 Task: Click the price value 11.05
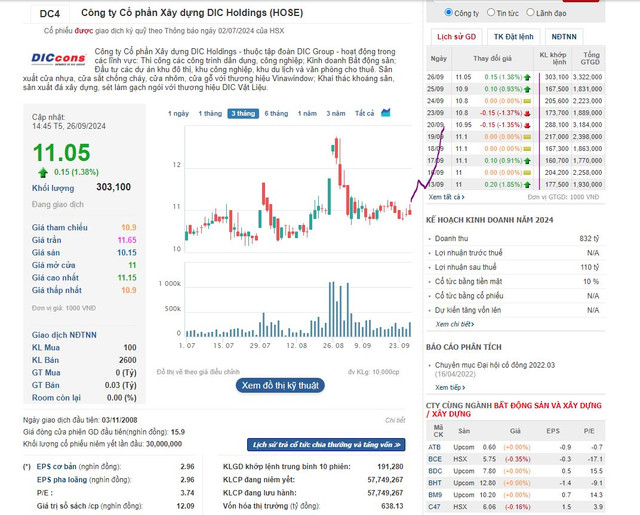point(61,153)
